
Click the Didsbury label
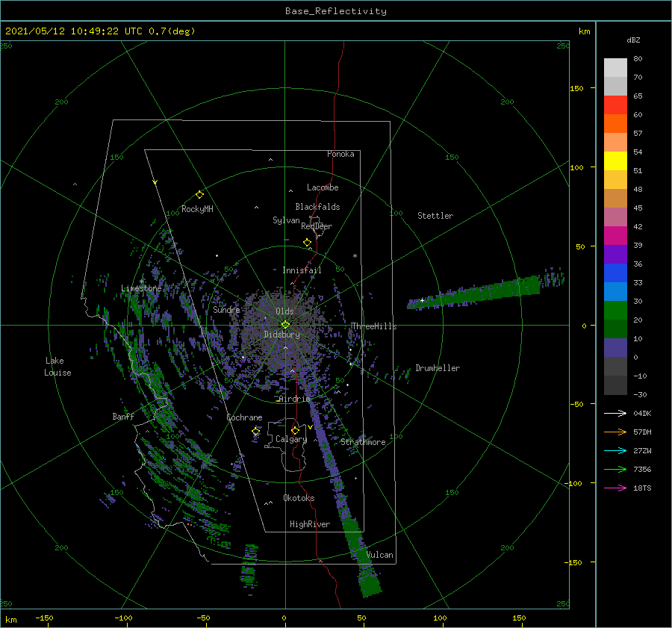click(x=282, y=335)
